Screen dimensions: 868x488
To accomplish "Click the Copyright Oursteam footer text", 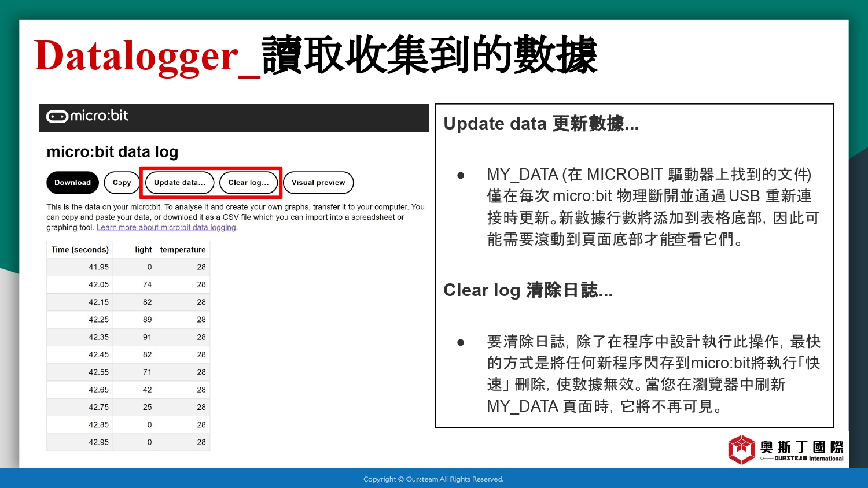I will [433, 479].
